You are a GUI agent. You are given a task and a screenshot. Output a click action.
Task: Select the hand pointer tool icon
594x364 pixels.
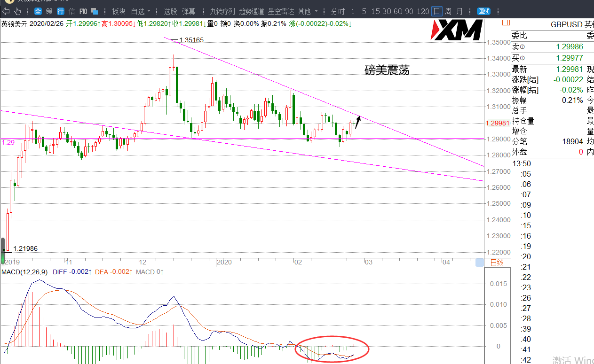pyautogui.click(x=18, y=11)
